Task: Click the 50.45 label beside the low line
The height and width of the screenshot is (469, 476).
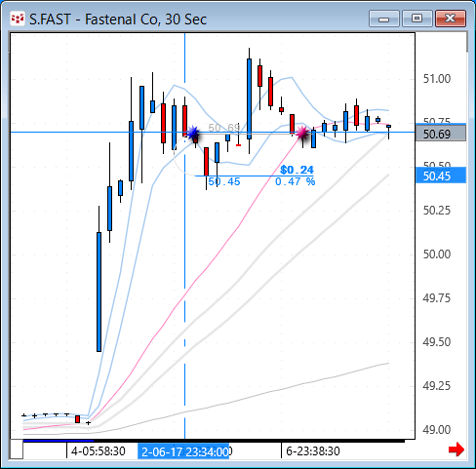Action: click(224, 181)
